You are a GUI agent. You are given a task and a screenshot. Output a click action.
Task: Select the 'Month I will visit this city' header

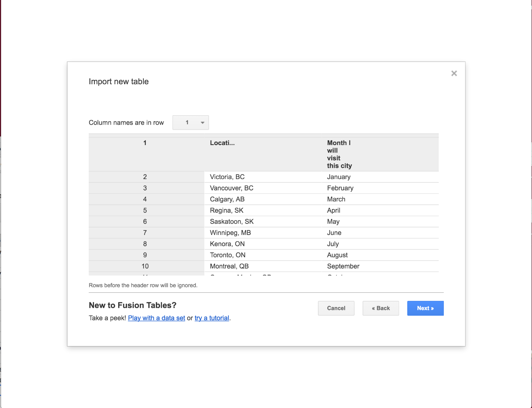click(x=339, y=154)
